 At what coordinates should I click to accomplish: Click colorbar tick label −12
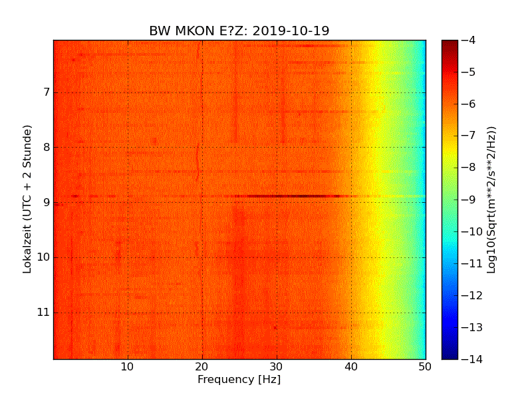(x=472, y=295)
